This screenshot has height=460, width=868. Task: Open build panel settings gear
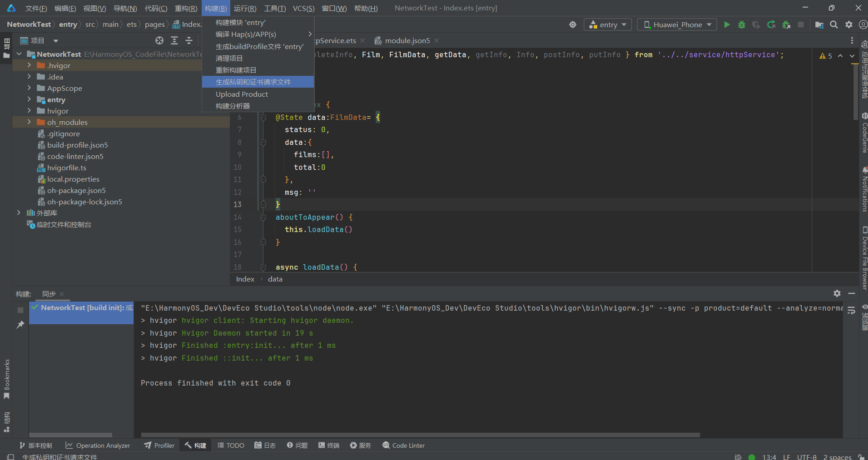[837, 293]
